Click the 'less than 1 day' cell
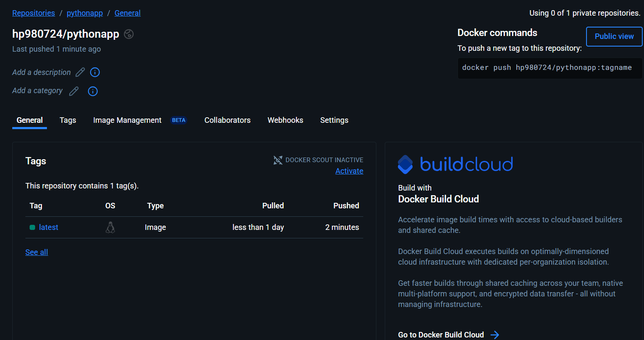The width and height of the screenshot is (644, 340). coord(258,227)
